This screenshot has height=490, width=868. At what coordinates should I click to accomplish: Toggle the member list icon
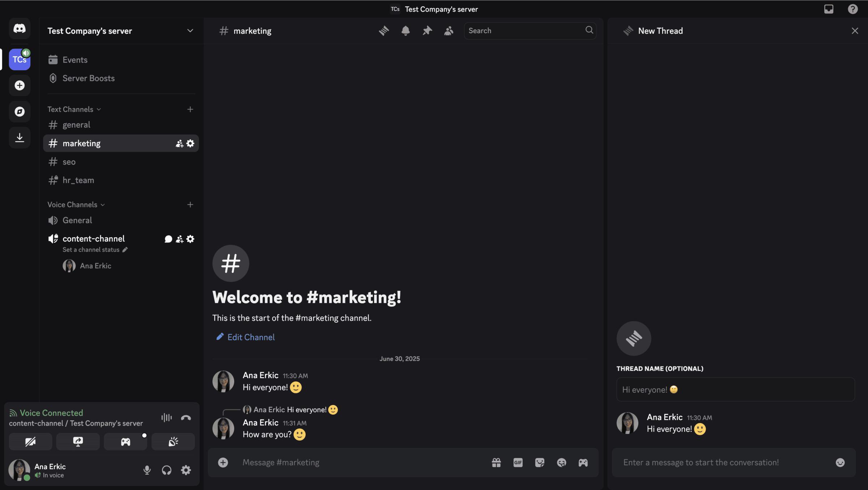(449, 31)
